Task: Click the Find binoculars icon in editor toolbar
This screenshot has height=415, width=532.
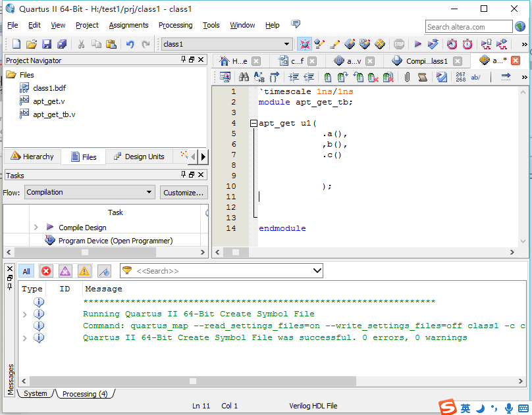Action: [244, 77]
